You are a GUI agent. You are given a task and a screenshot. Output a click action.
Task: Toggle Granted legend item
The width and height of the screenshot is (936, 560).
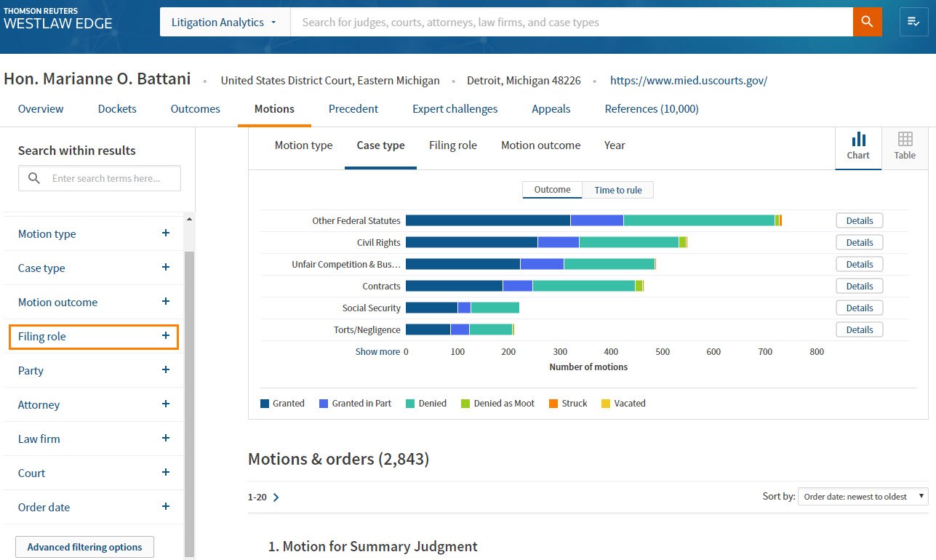[x=282, y=404]
